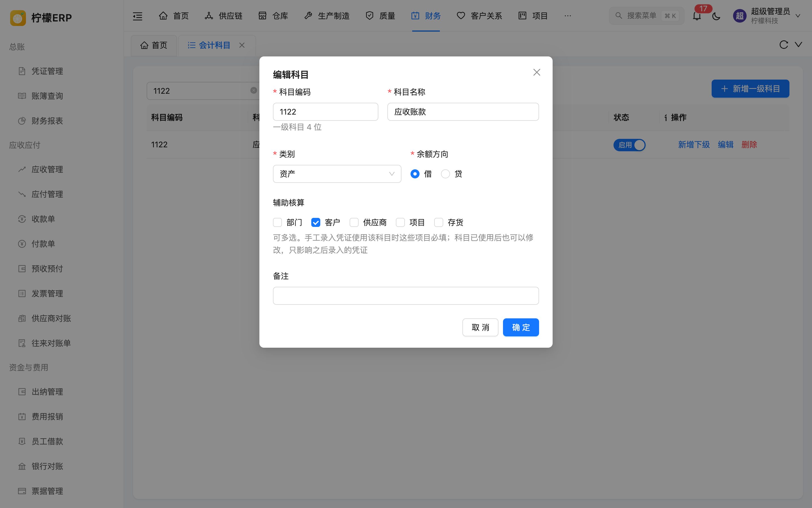Open 应收管理 in the sidebar

(47, 169)
